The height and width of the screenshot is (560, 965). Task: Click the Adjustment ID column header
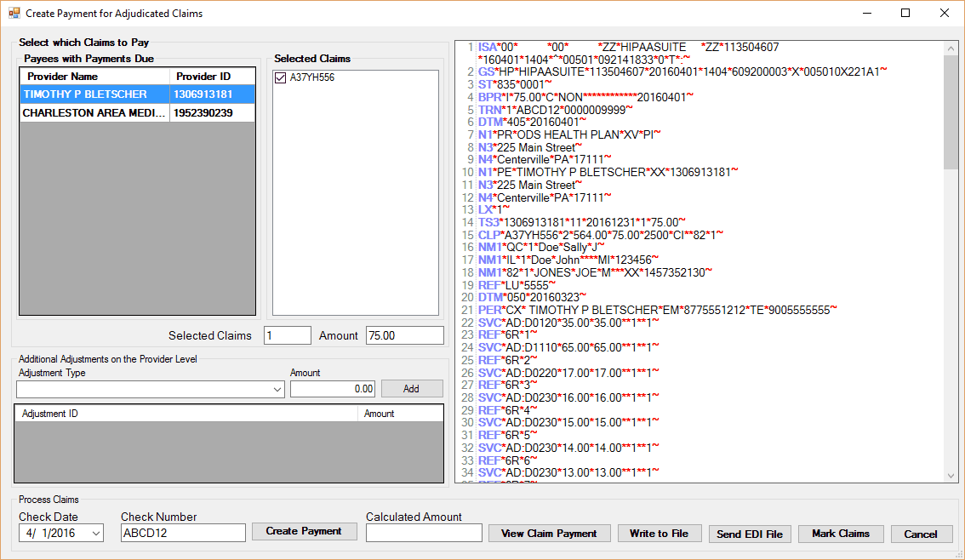click(186, 414)
